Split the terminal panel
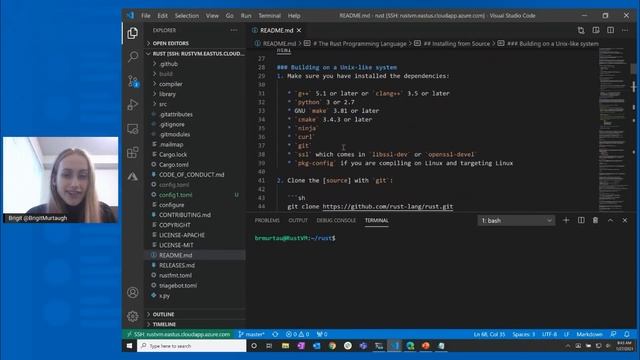The width and height of the screenshot is (640, 360). [x=581, y=220]
